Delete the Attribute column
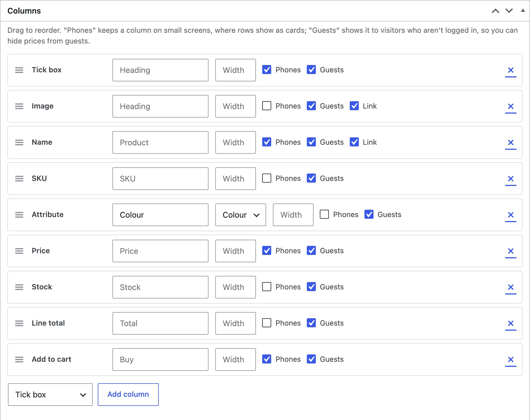Viewport: 530px width, 420px height. [511, 215]
